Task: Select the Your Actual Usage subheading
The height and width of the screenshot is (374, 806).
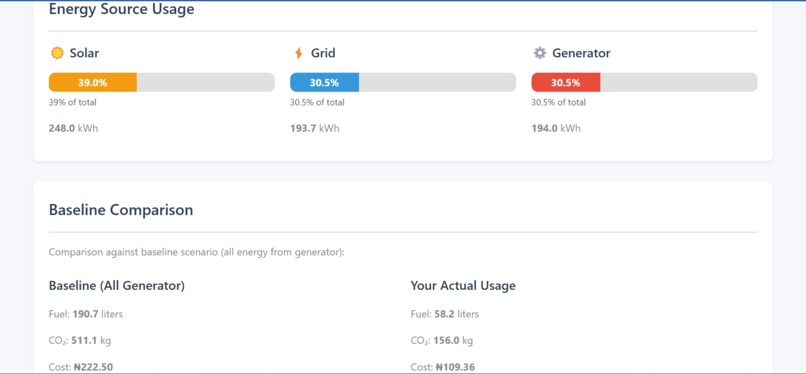Action: [463, 286]
